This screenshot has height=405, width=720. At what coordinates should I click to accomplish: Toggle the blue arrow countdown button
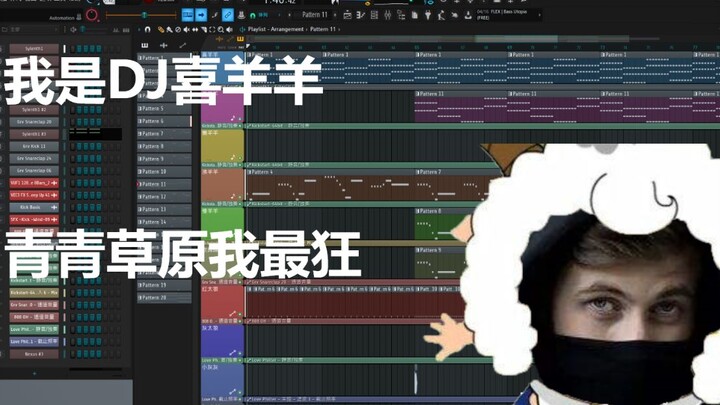(x=201, y=15)
